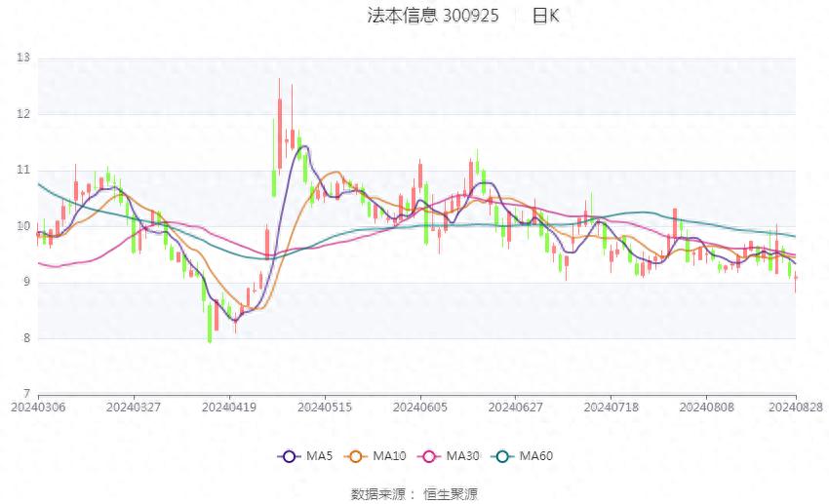The height and width of the screenshot is (504, 829).
Task: Click x-axis date label 20240419
Action: (x=229, y=407)
